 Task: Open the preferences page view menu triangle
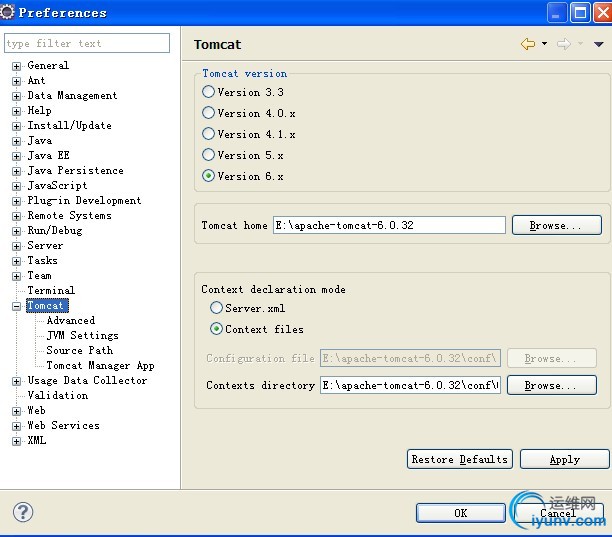pyautogui.click(x=598, y=44)
